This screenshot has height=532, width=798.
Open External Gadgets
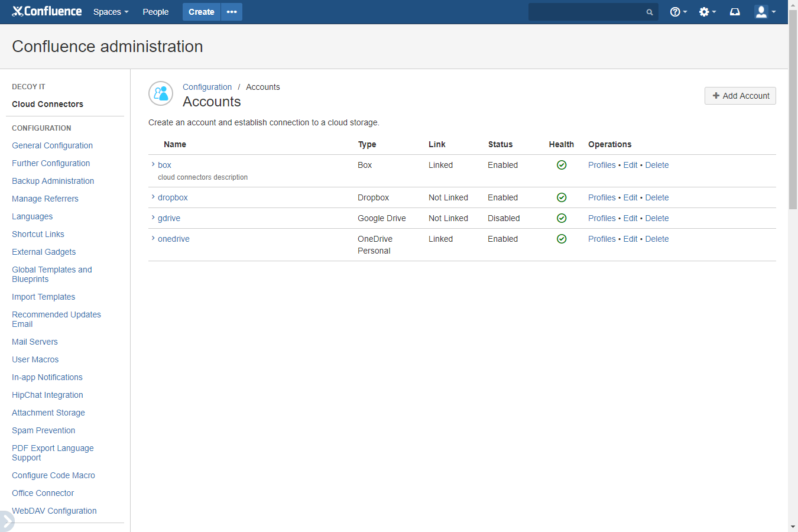pyautogui.click(x=44, y=252)
